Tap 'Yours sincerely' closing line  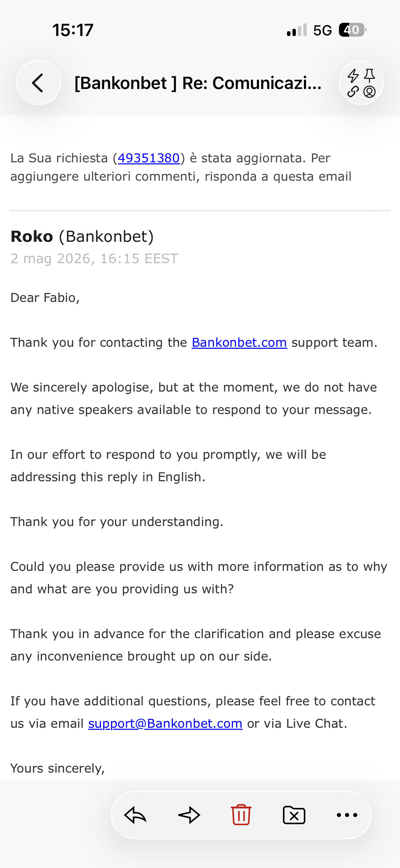tap(58, 768)
